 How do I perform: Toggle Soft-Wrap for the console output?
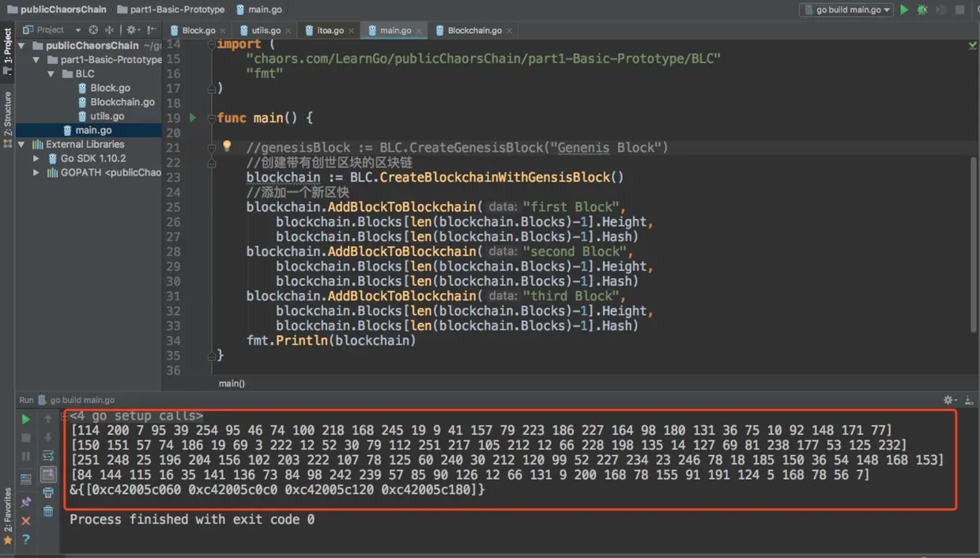pos(48,456)
